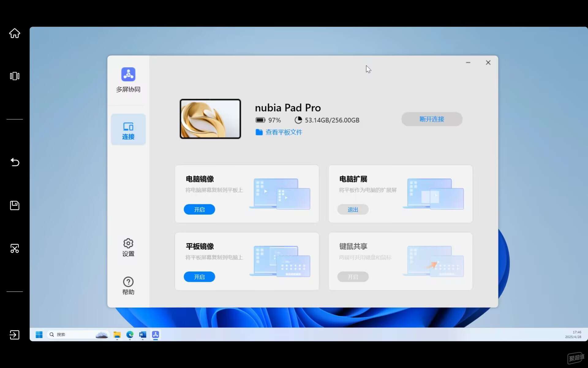
Task: Click the screenshot scissors icon in left sidebar
Action: click(x=14, y=248)
